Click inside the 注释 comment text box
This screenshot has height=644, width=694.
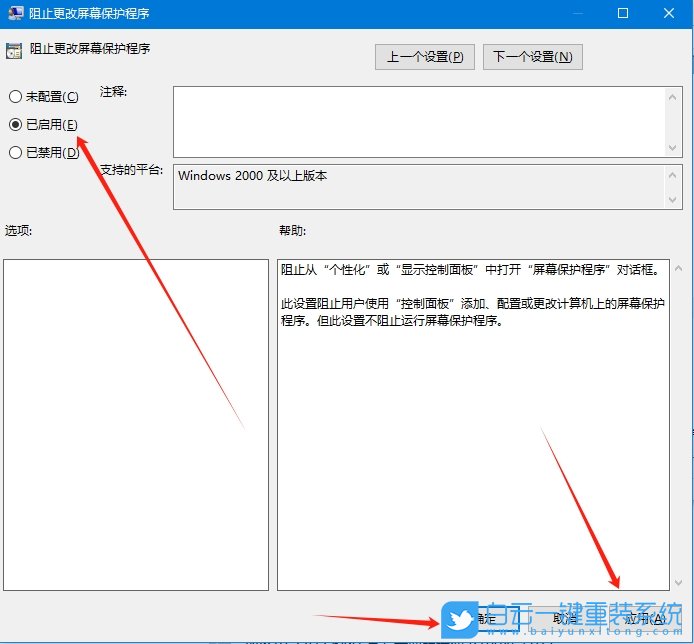(x=419, y=122)
